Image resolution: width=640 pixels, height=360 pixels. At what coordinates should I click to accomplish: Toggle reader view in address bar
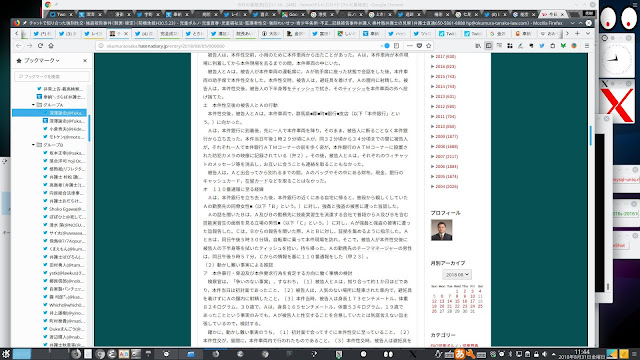click(396, 46)
